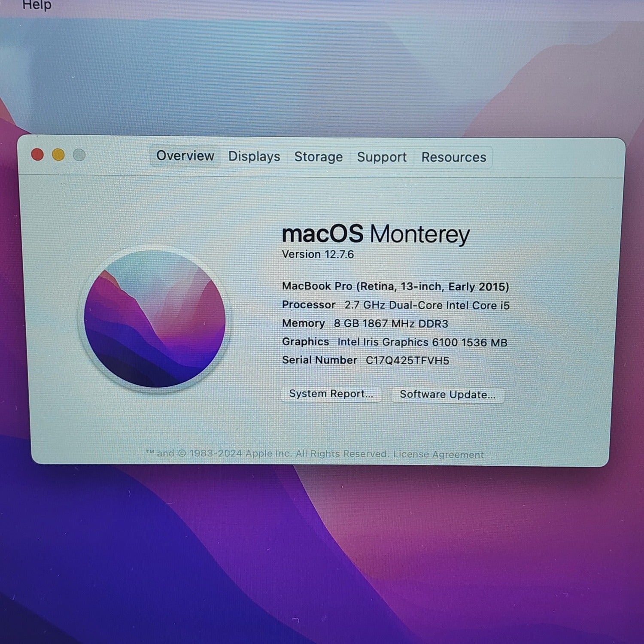Click Version 12.7.6 to reveal build number
644x644 pixels.
point(318,255)
